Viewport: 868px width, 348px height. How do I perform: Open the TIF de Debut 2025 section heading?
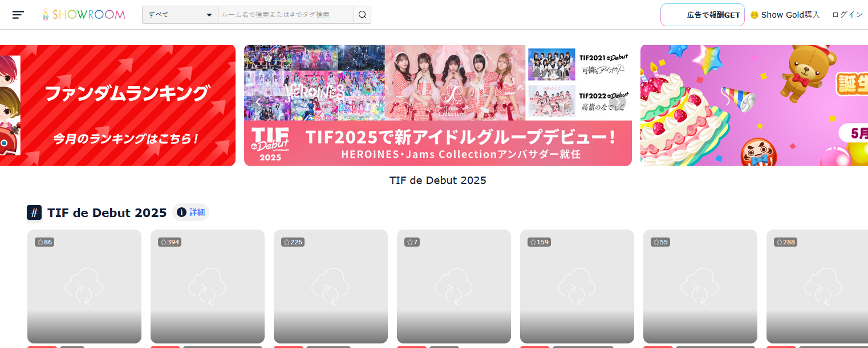point(107,212)
